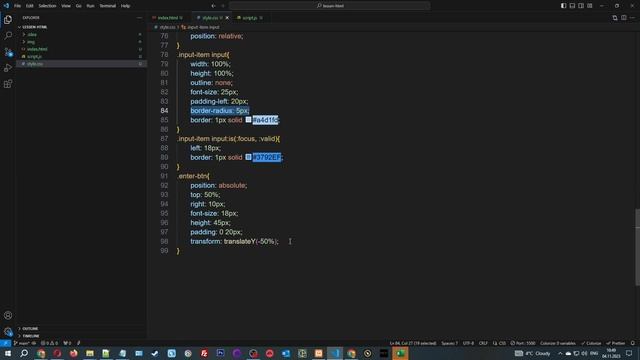This screenshot has height=360, width=640.
Task: Close the style.css editor tab
Action: [227, 18]
